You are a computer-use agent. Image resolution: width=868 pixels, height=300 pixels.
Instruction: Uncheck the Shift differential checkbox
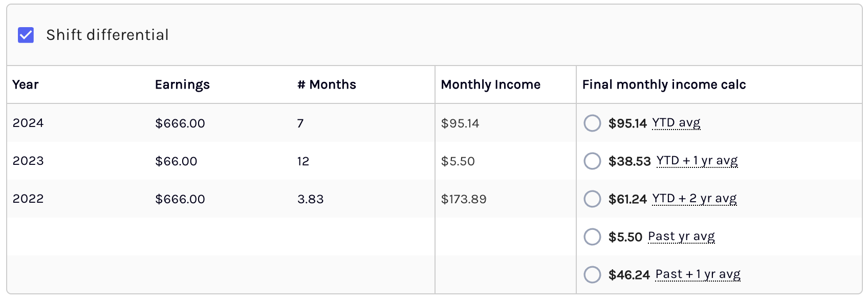[x=26, y=35]
